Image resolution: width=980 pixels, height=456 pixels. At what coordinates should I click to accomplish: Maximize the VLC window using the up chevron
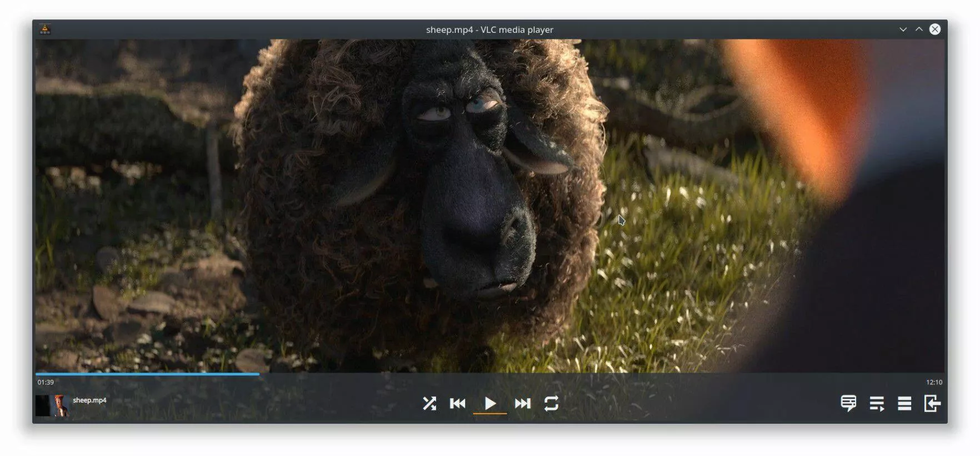(x=919, y=29)
